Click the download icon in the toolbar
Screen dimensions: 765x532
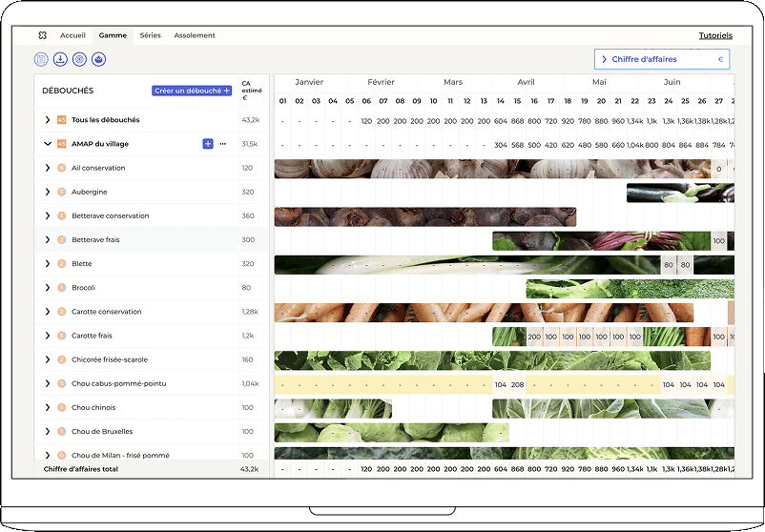(60, 59)
